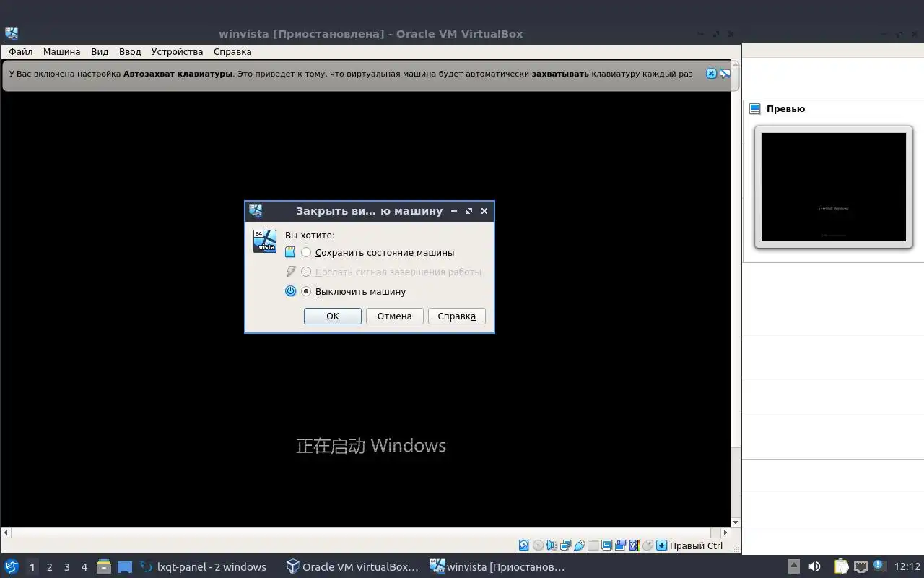Image resolution: width=924 pixels, height=578 pixels.
Task: Click the shared folders status icon
Action: [593, 545]
